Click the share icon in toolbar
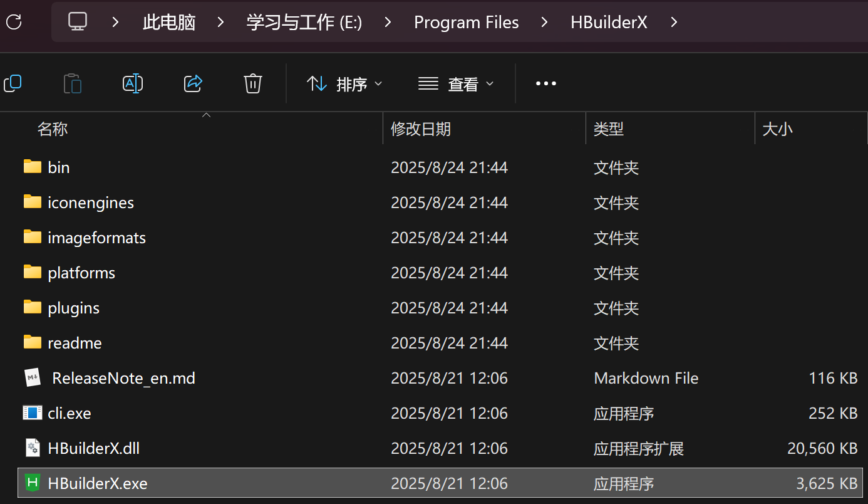The height and width of the screenshot is (504, 868). [193, 83]
